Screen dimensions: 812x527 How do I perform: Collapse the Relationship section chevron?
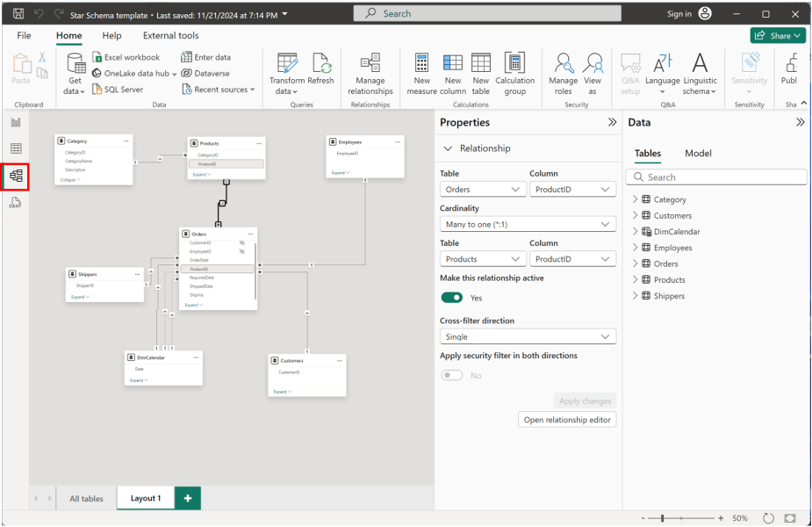pyautogui.click(x=449, y=148)
